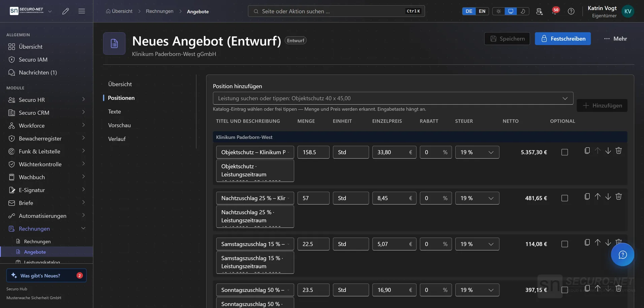Click the global search field
The image size is (644, 308).
pos(336,11)
